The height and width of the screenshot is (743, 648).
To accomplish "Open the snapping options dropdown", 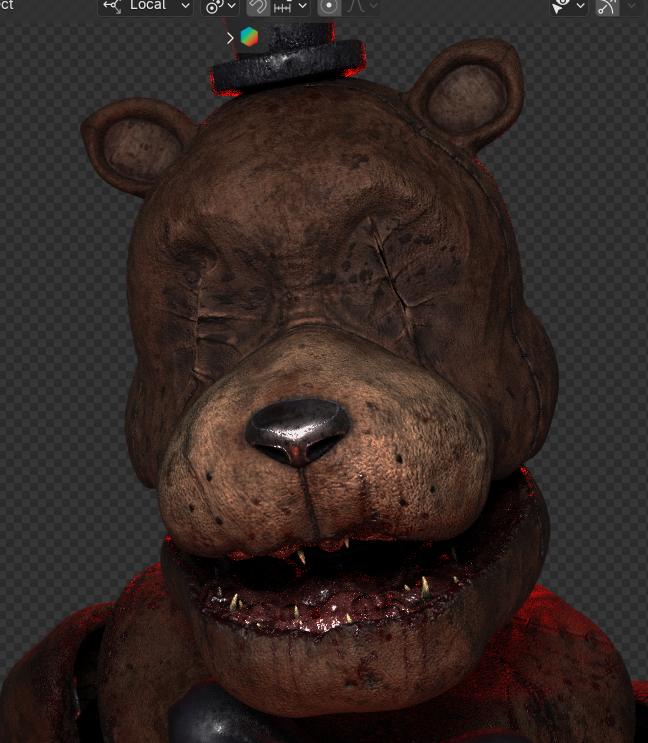I will tap(290, 7).
